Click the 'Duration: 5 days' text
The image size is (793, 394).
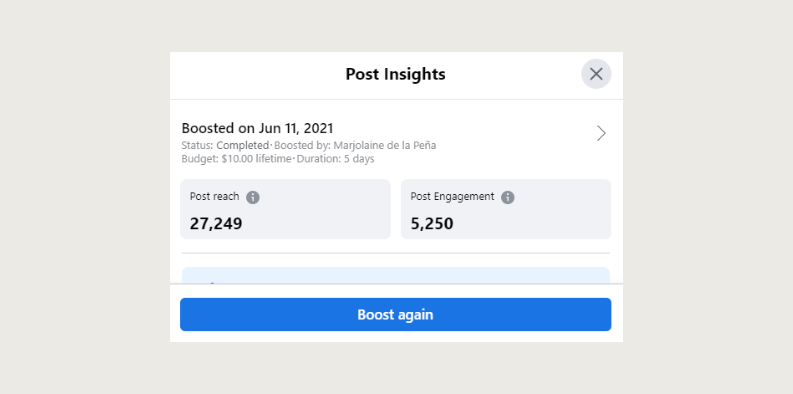pyautogui.click(x=335, y=159)
